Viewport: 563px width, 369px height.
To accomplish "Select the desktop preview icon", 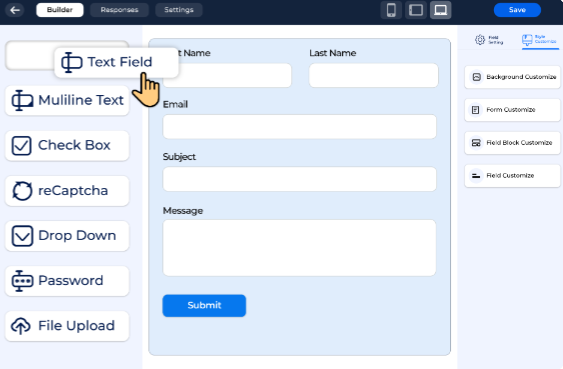I will [441, 10].
